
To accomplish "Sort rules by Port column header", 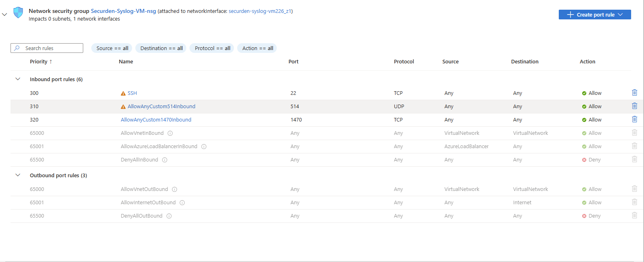I will (293, 62).
